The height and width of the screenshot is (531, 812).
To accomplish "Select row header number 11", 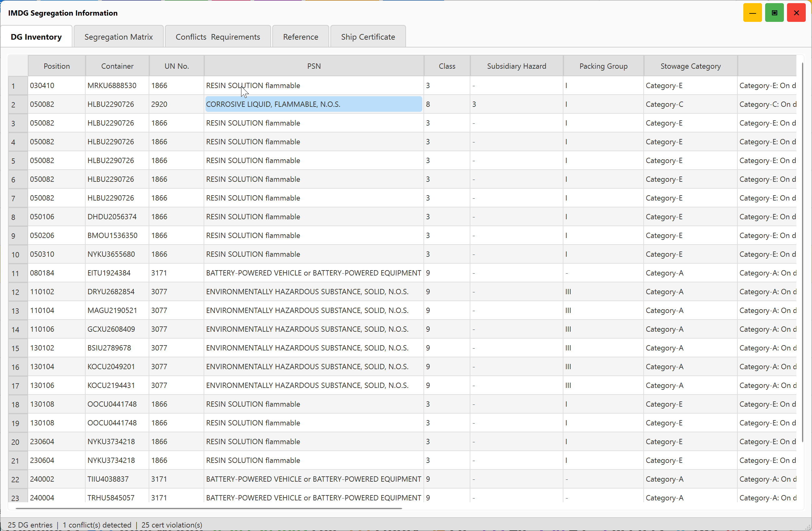I will (18, 273).
